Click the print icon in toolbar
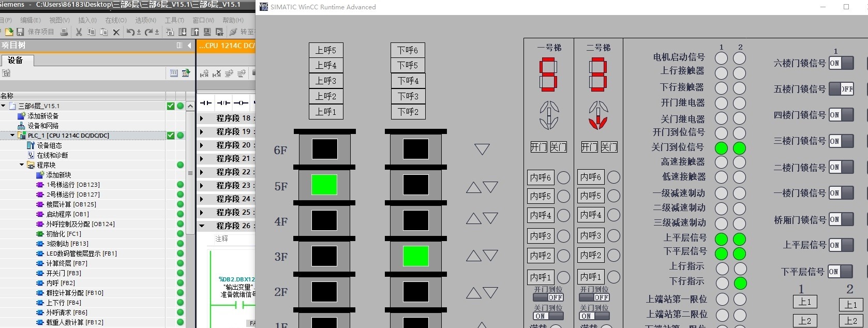The image size is (868, 328). (x=64, y=32)
